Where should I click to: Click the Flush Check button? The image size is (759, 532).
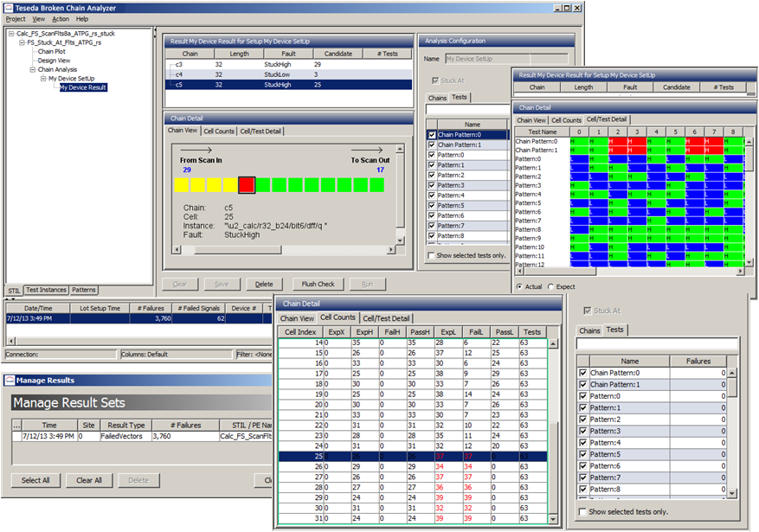click(318, 285)
